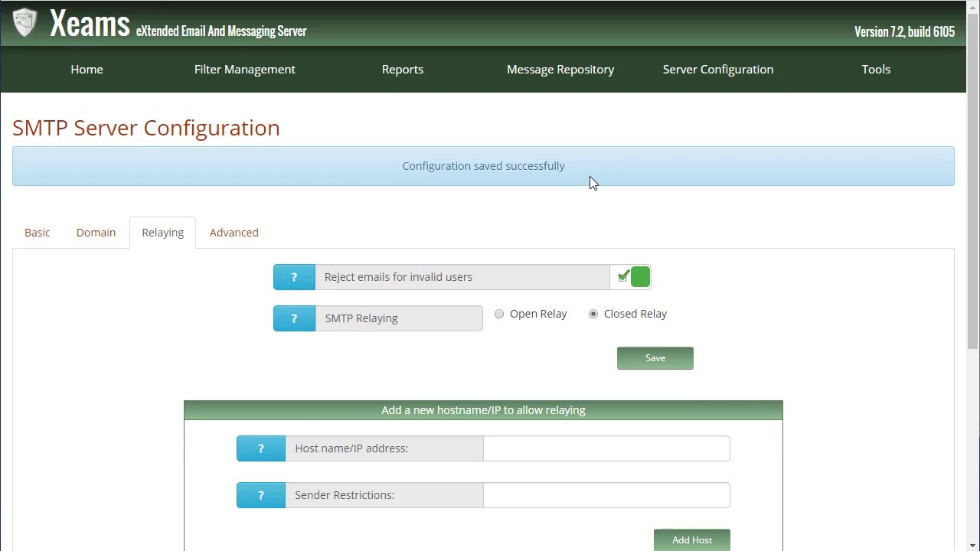Click the 'Configuration saved successfully' message
The width and height of the screenshot is (980, 551).
point(483,166)
